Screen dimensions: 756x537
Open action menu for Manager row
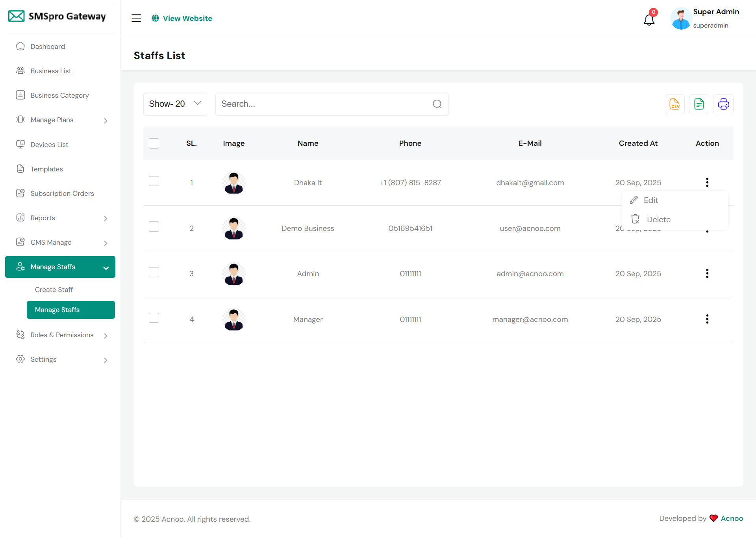pos(707,319)
